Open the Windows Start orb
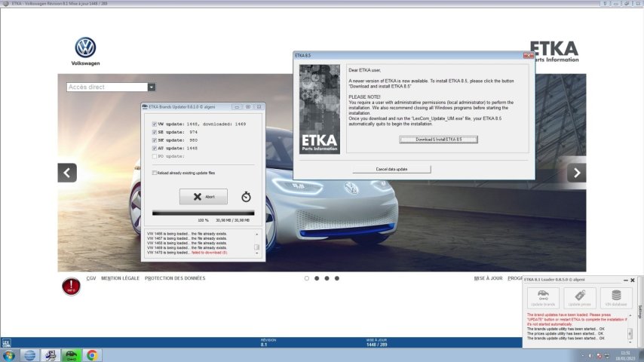The height and width of the screenshot is (362, 644). click(x=8, y=355)
